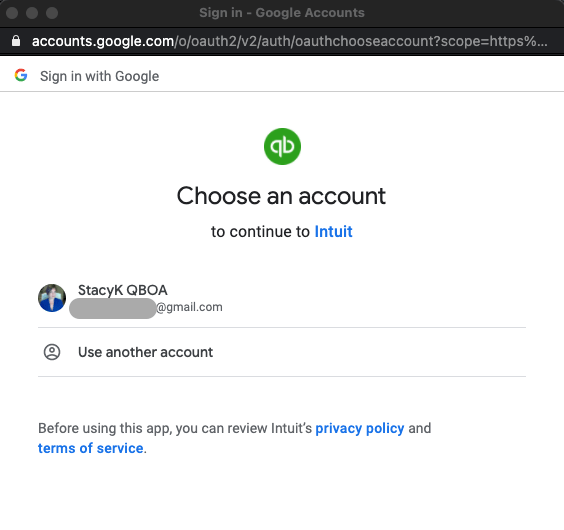The width and height of the screenshot is (564, 530).
Task: Click the yellow minimize window button
Action: click(32, 13)
